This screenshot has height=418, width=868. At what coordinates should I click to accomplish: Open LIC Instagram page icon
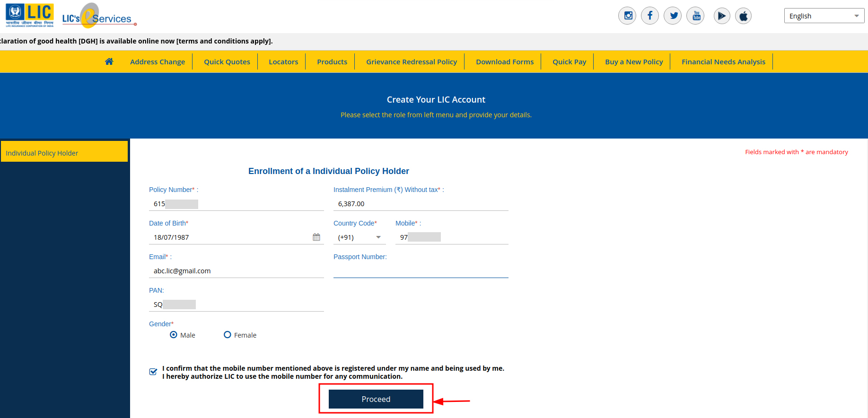coord(627,16)
